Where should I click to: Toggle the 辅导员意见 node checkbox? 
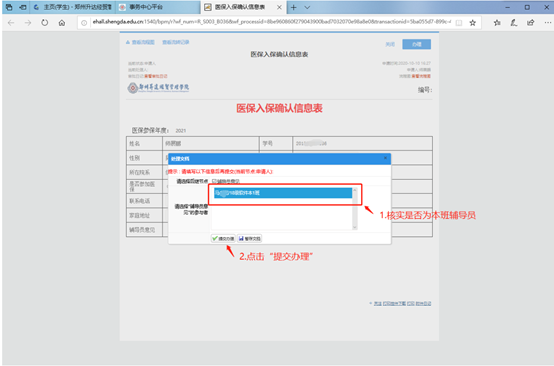pos(214,181)
